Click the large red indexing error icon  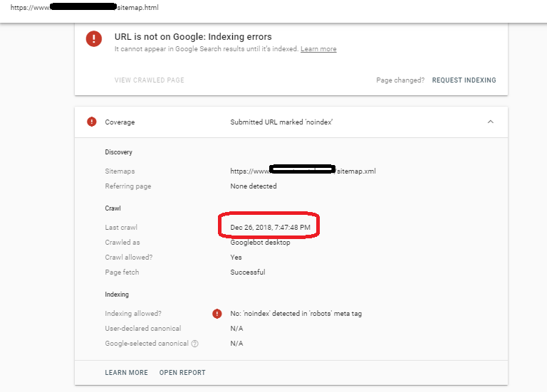click(x=94, y=38)
